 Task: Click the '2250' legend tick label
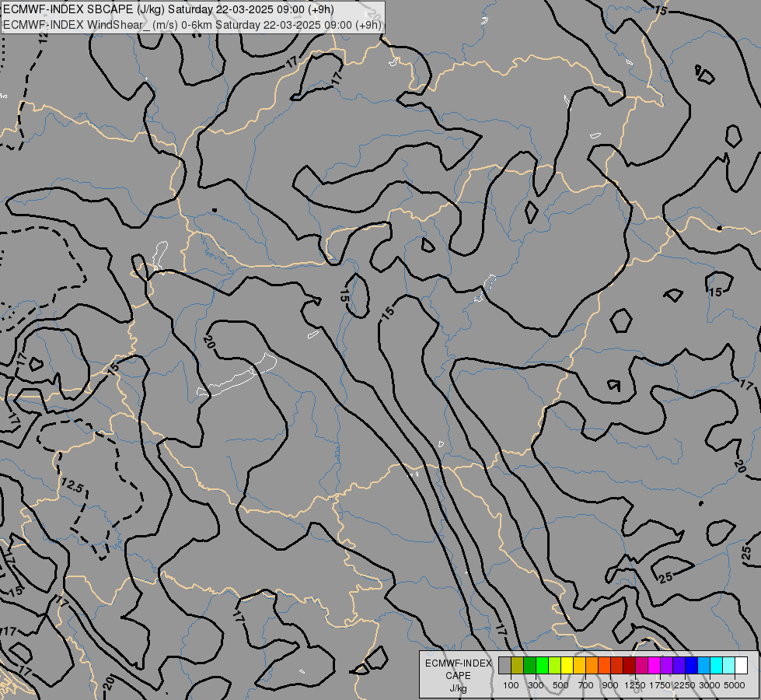point(685,685)
